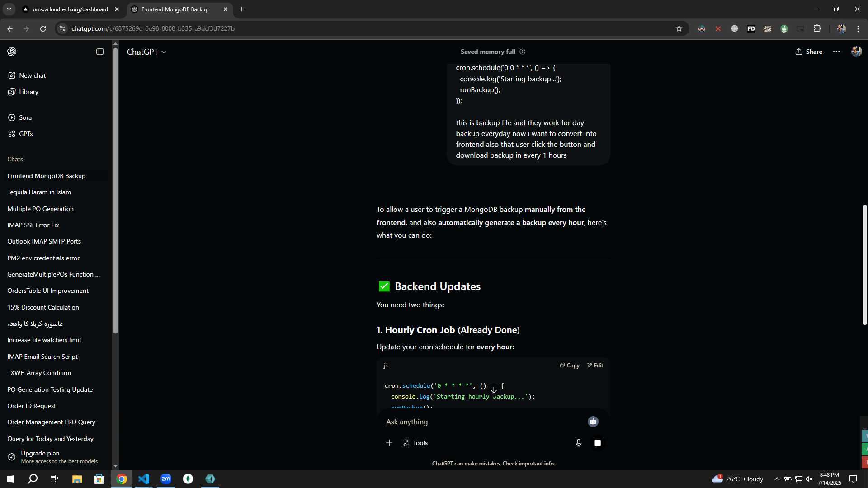The image size is (868, 488).
Task: Activate the microphone dictation icon
Action: coord(579,443)
